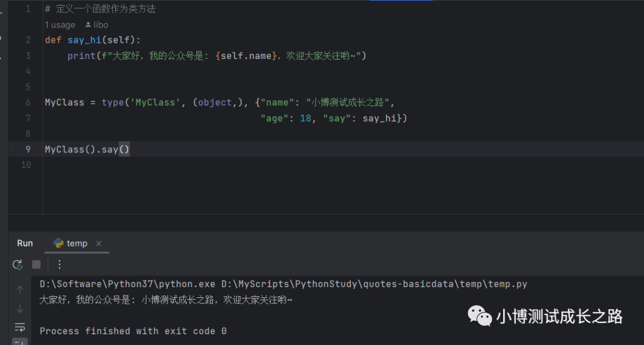
Task: Click the person icon beside libo
Action: 88,25
